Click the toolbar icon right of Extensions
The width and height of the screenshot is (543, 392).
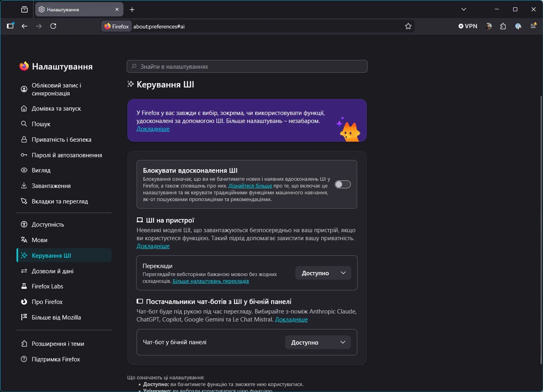pyautogui.click(x=518, y=26)
